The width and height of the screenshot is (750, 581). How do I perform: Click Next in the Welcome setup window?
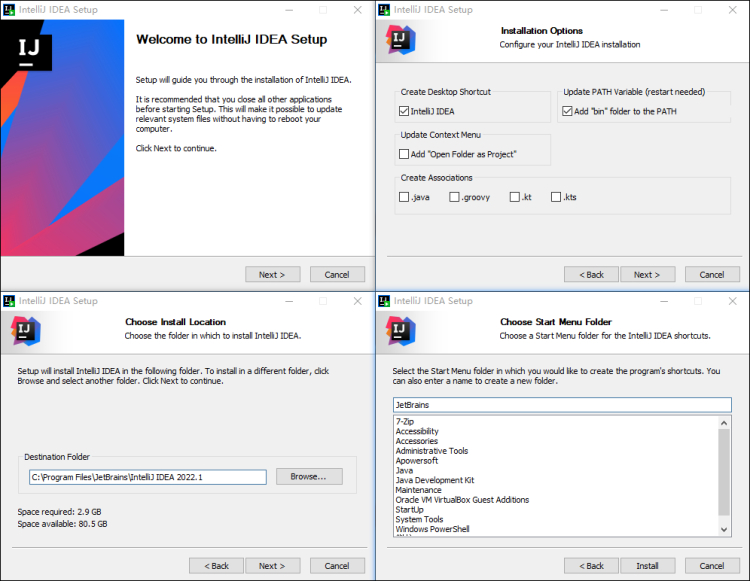[x=273, y=274]
